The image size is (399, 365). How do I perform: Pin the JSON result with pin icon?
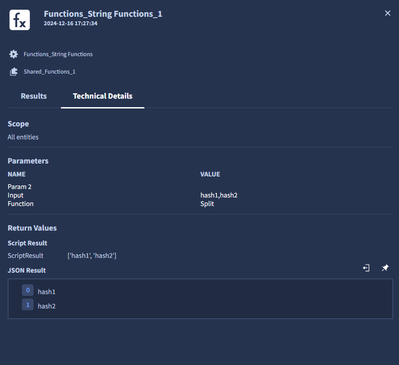click(x=385, y=268)
